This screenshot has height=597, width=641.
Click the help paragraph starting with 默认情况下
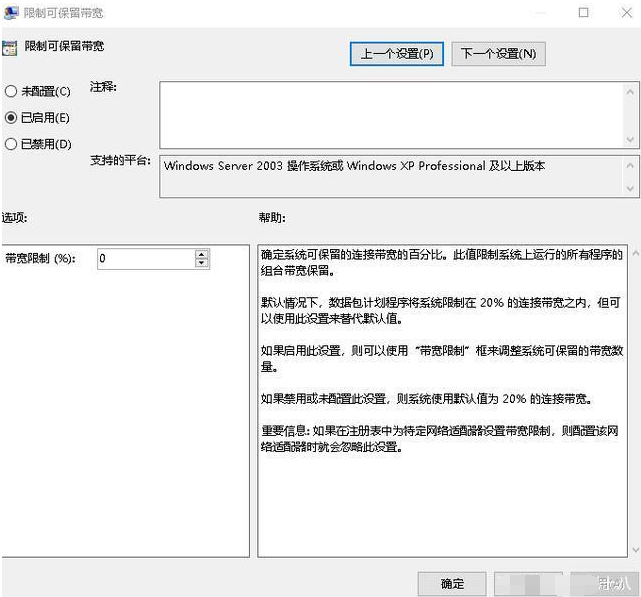441,310
